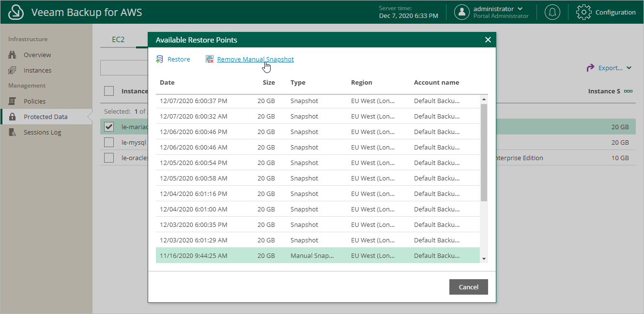Select restore point 12/05/2020 6:00:54 PM
This screenshot has height=314, width=644.
(318, 163)
